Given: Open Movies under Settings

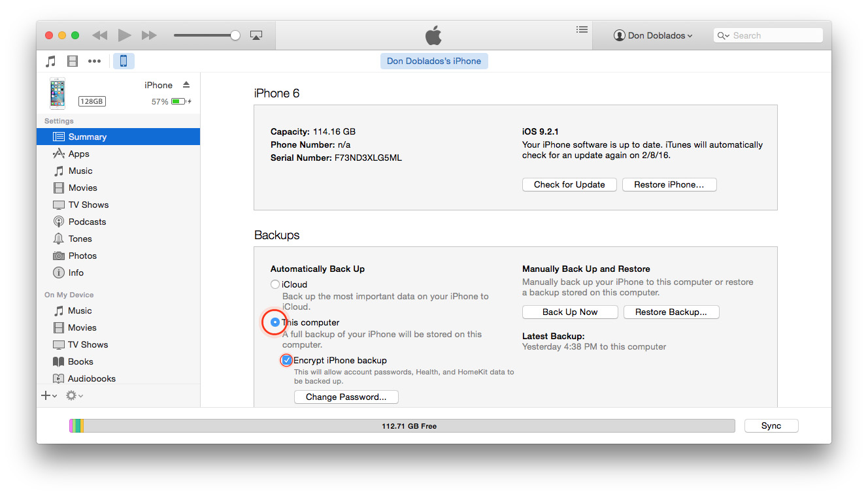Looking at the screenshot, I should (x=118, y=188).
